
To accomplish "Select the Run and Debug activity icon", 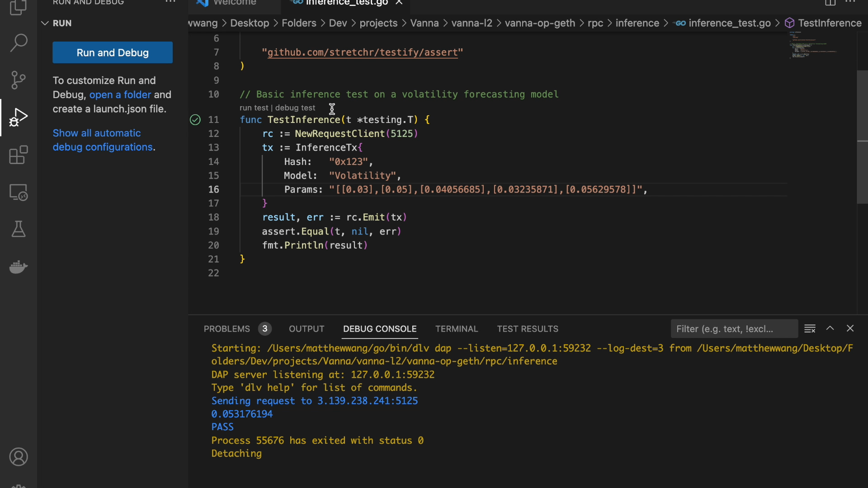I will pos(18,117).
